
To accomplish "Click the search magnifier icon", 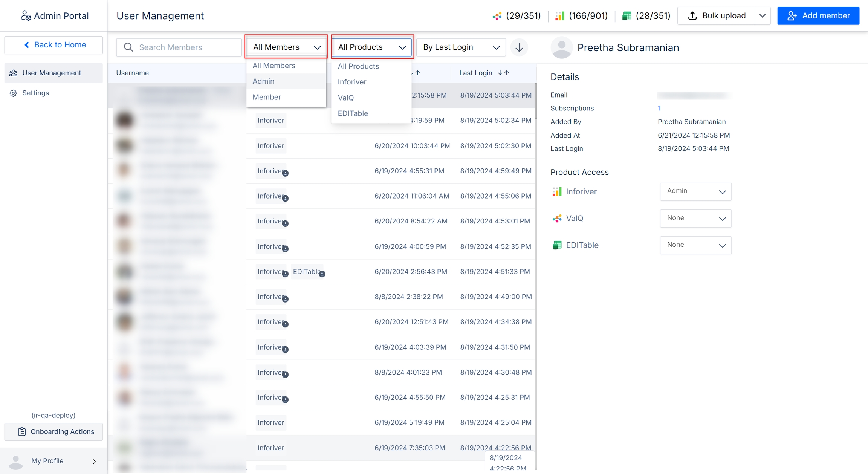I will [x=128, y=47].
